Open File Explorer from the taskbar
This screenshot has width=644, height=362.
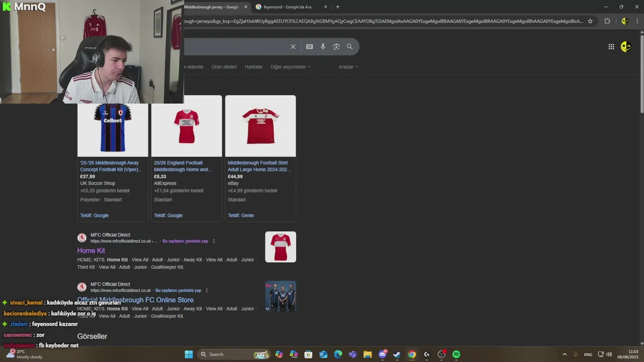pos(367,354)
